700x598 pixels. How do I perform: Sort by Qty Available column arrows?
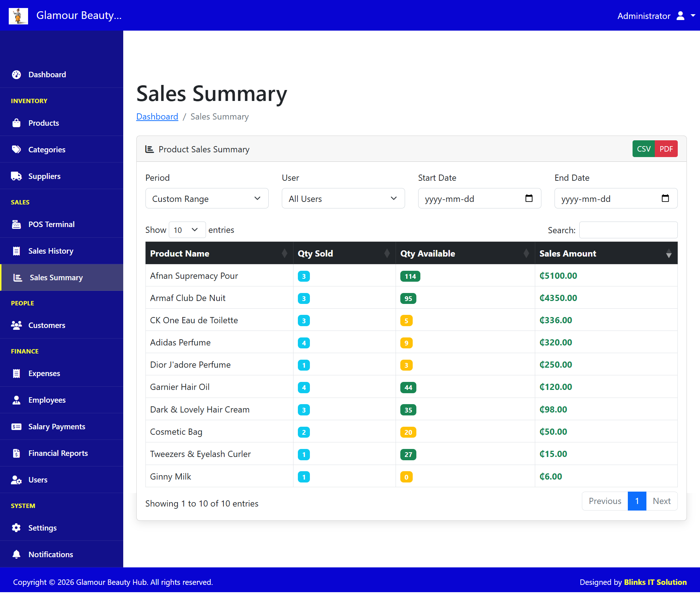click(x=526, y=253)
